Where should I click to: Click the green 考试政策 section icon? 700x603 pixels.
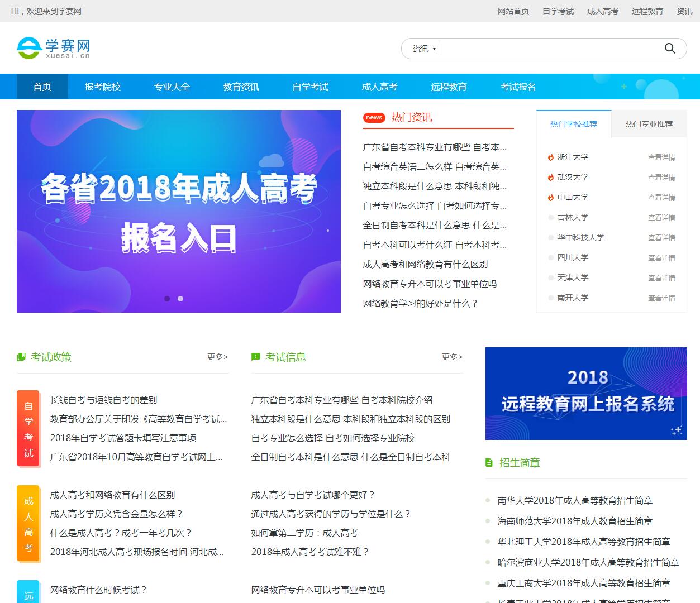pos(21,357)
